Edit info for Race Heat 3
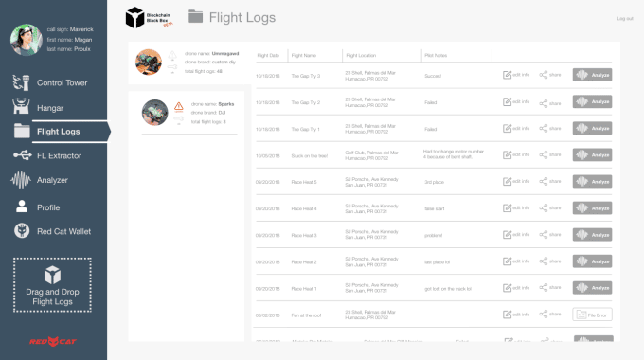This screenshot has width=644, height=360. coord(516,235)
